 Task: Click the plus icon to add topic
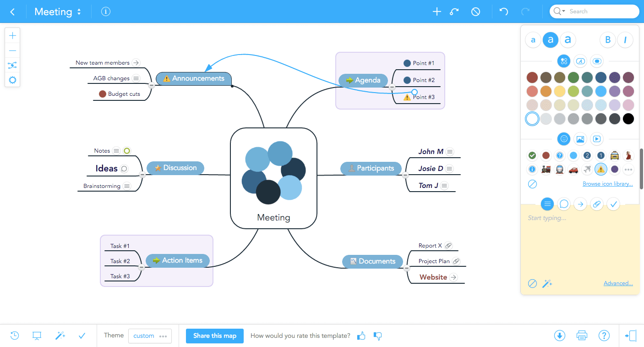click(x=437, y=12)
